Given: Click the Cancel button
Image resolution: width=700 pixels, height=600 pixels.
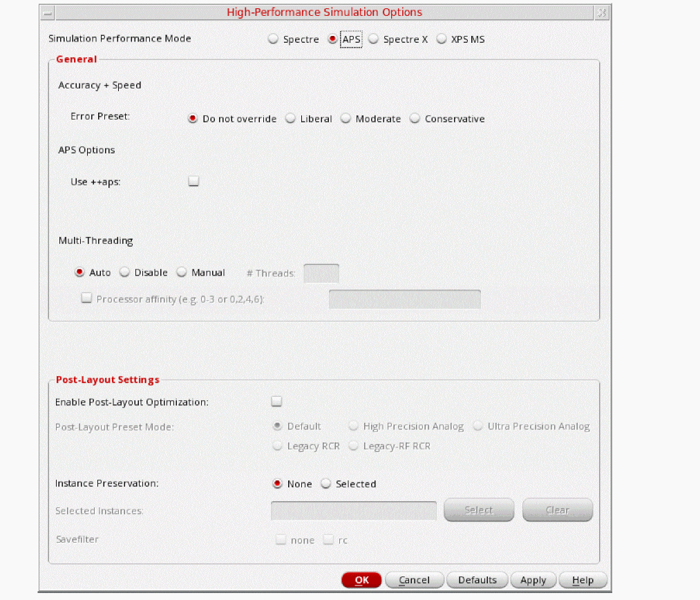Looking at the screenshot, I should pos(414,580).
